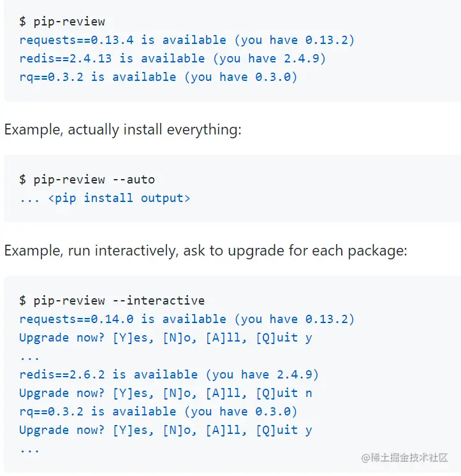Viewport: 461px width, 476px height.
Task: Click the 'Example, actually install everything:' paragraph
Action: [123, 130]
